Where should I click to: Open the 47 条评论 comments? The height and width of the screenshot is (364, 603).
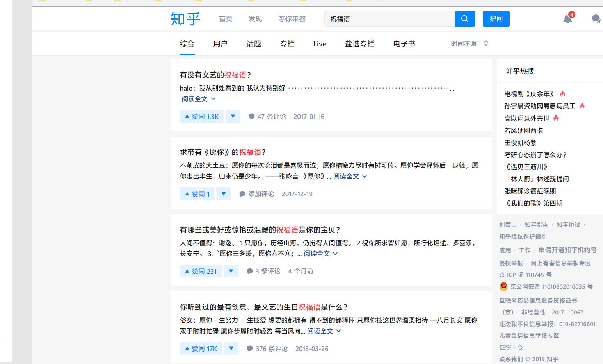click(x=267, y=117)
